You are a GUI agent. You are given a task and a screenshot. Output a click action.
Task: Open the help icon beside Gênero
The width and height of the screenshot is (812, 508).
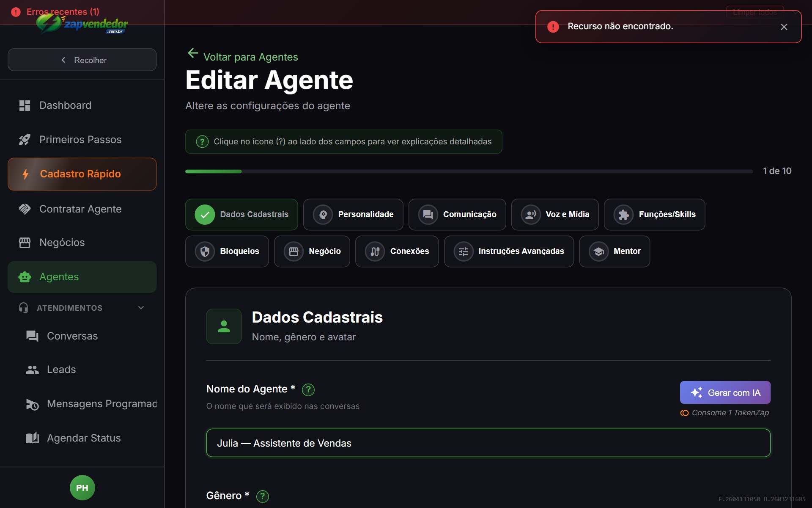(262, 496)
